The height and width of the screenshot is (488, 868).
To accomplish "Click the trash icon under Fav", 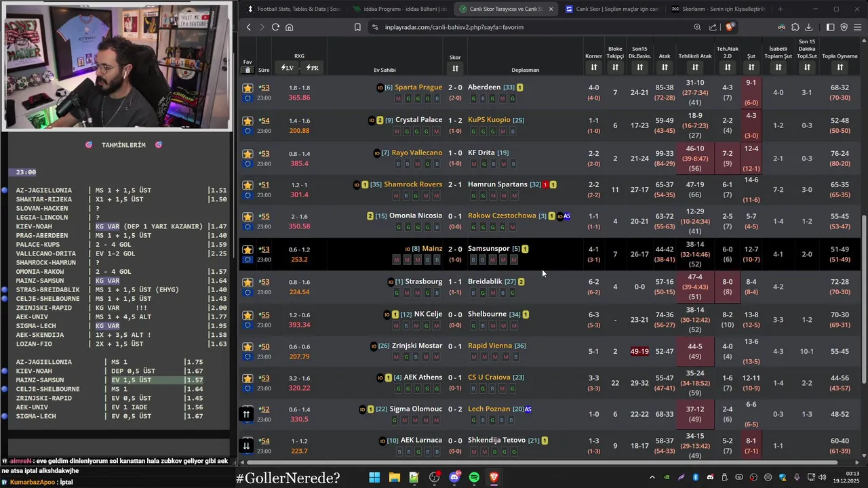I will 248,70.
